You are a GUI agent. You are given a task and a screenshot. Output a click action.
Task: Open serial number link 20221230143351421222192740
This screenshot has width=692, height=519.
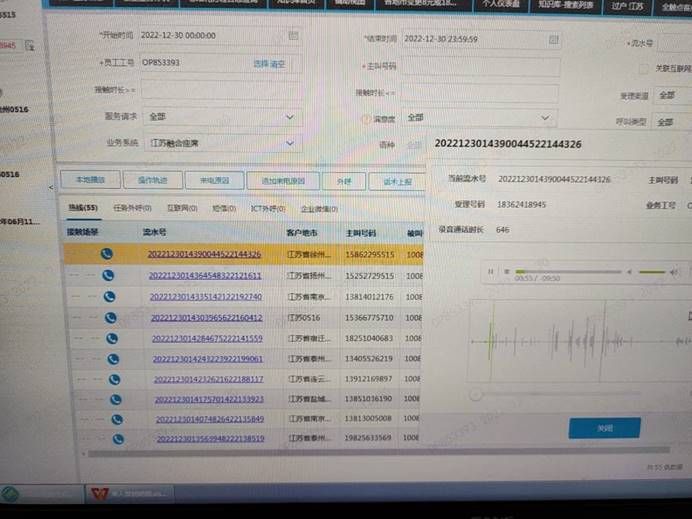tap(207, 297)
